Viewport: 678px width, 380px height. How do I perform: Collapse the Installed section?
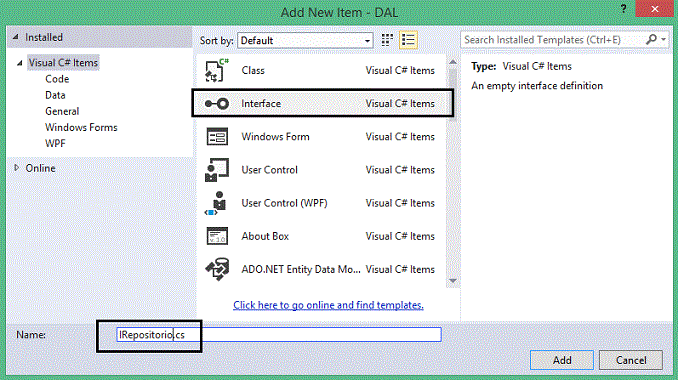click(x=16, y=37)
